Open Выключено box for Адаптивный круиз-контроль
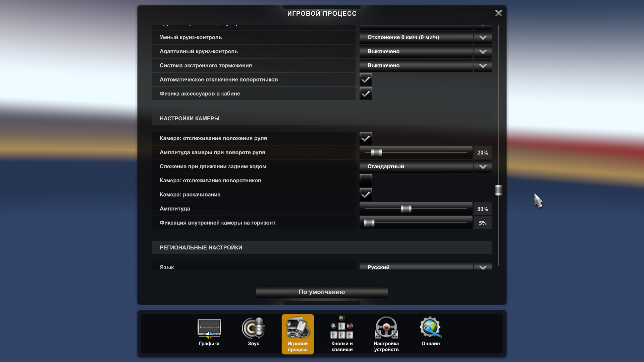 coord(416,52)
